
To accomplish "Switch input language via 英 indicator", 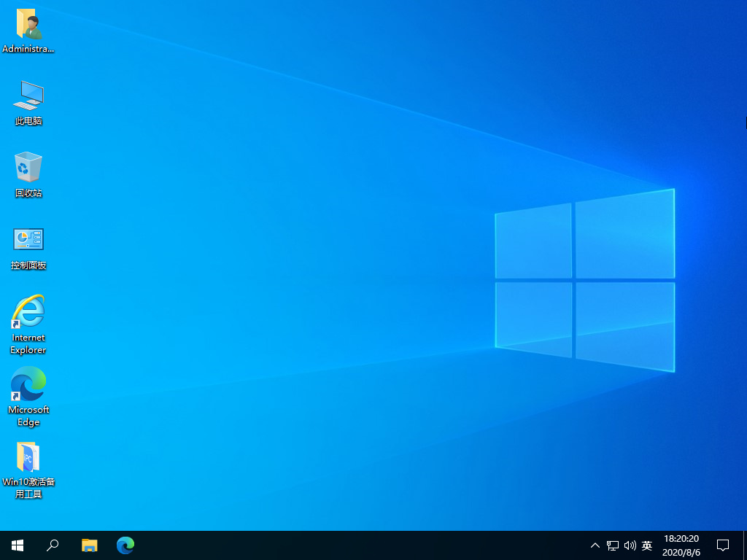I will click(x=646, y=545).
